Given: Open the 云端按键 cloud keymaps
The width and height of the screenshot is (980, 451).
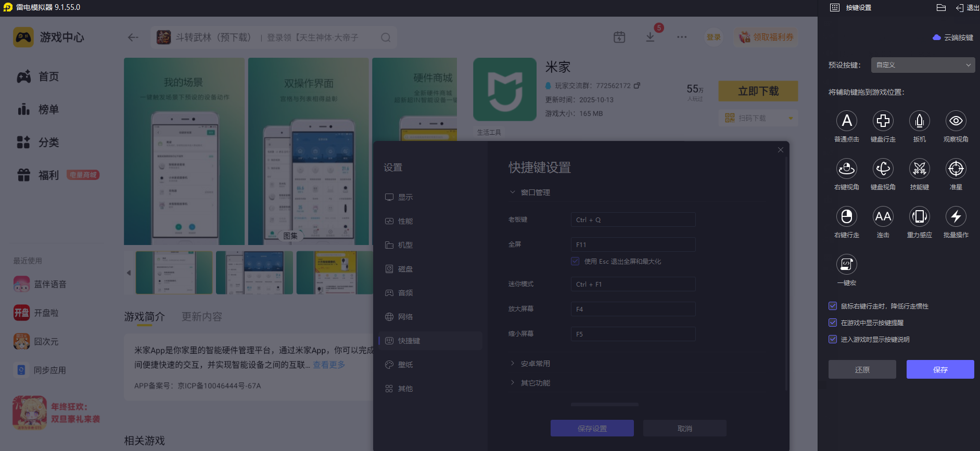Looking at the screenshot, I should 953,37.
